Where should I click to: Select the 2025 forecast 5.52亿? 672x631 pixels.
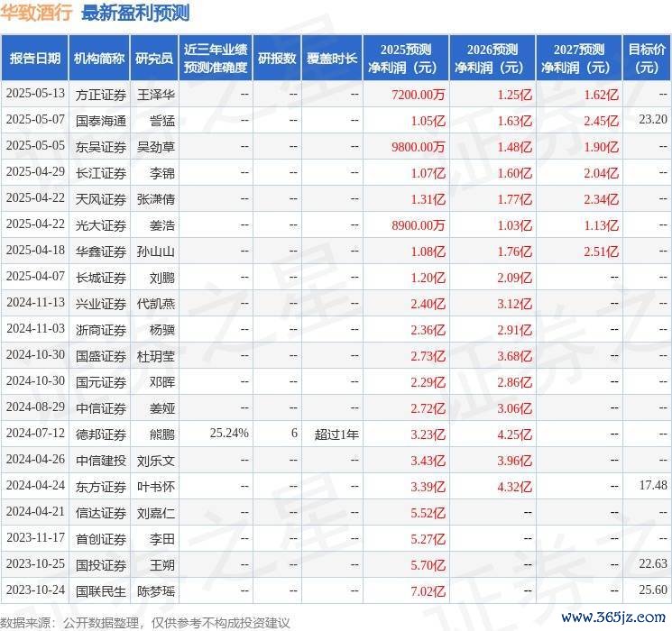tap(428, 513)
